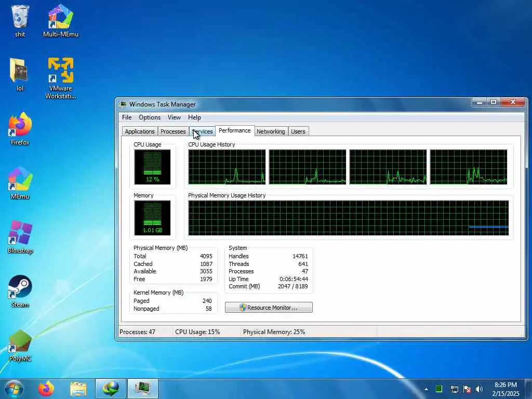Screen dimensions: 532x399
Task: Click the Total memory value 4095
Action: [206, 256]
